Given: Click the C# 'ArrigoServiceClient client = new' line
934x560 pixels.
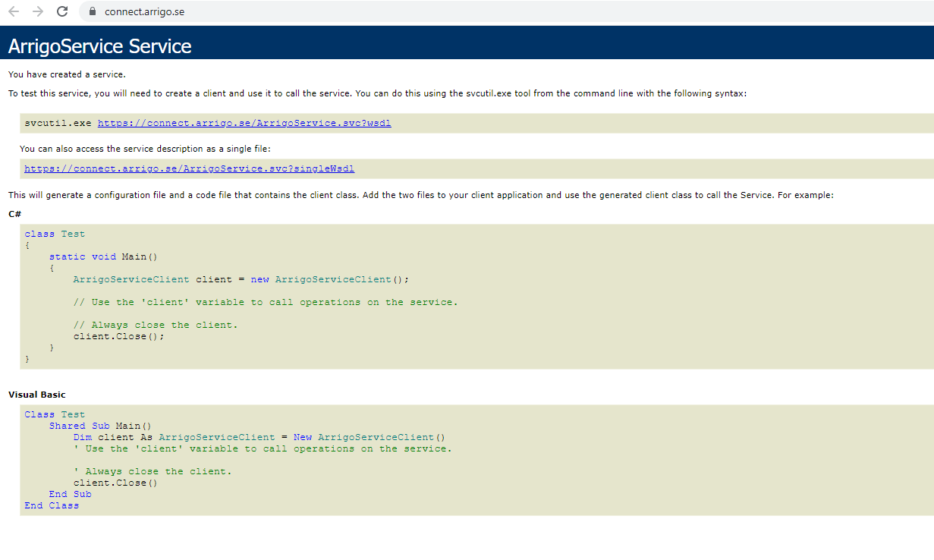Looking at the screenshot, I should pyautogui.click(x=241, y=279).
